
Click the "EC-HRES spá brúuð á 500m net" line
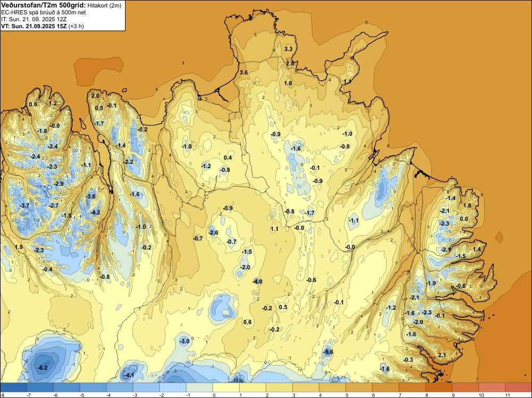44,13
